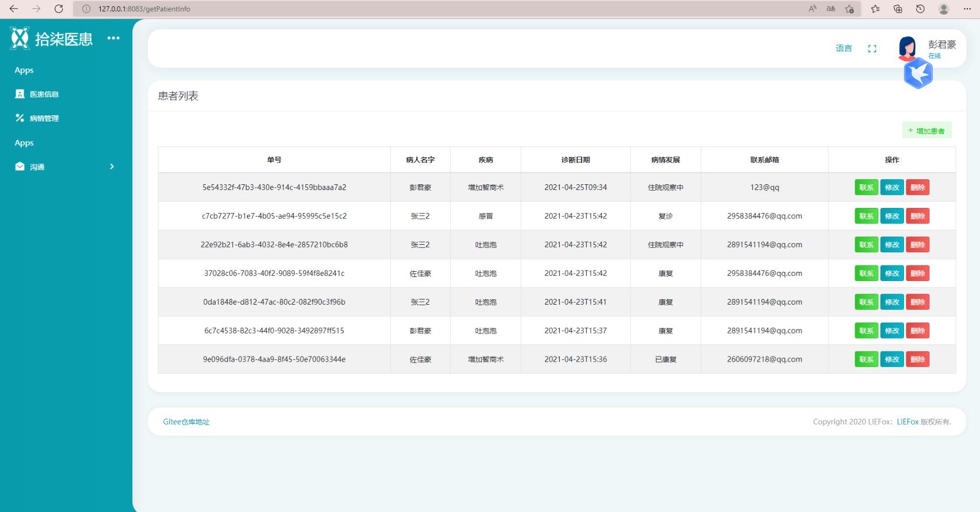Click email cell 2606097218@qq.com
This screenshot has height=512, width=980.
pyautogui.click(x=765, y=359)
